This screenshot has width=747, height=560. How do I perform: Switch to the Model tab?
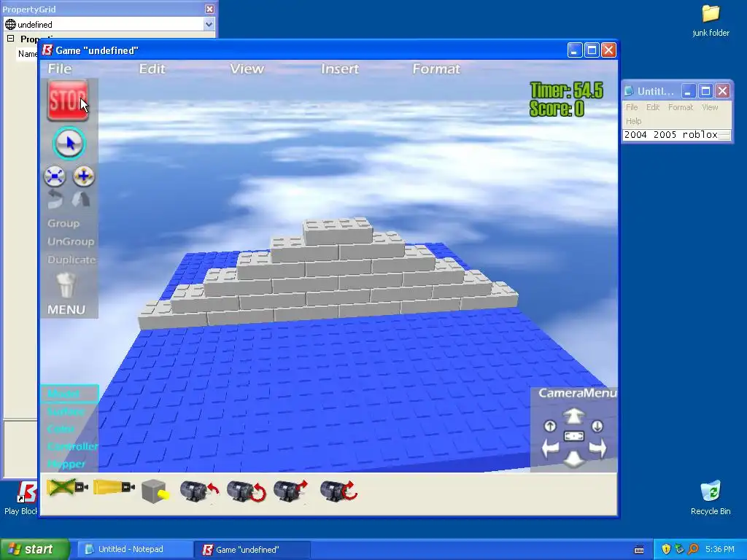pyautogui.click(x=69, y=393)
